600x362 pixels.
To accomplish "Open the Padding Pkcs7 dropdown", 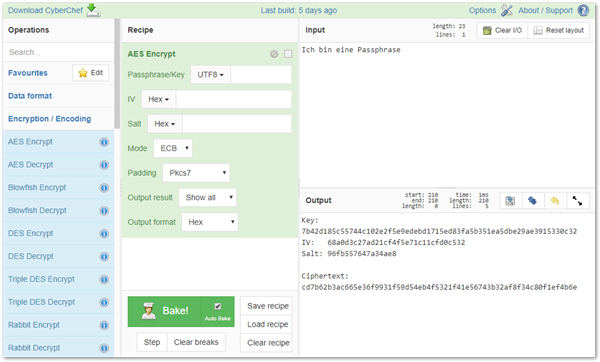I will (196, 173).
